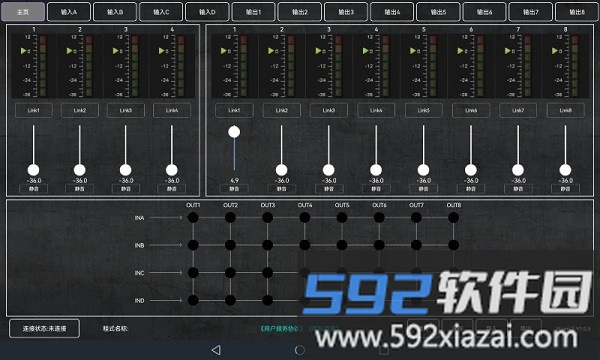
Task: Click output 6 fader knob at -36.0
Action: (471, 170)
